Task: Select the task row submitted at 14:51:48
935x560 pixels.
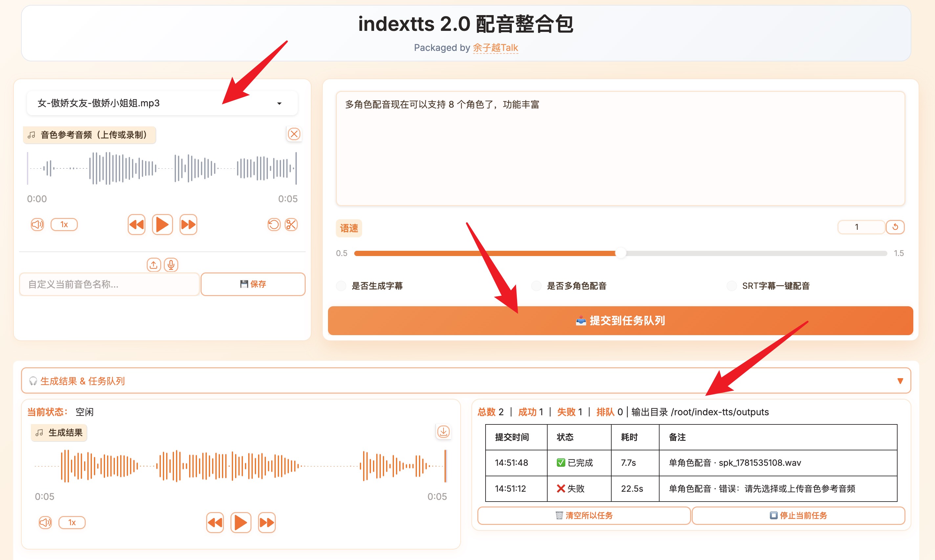Action: 691,463
